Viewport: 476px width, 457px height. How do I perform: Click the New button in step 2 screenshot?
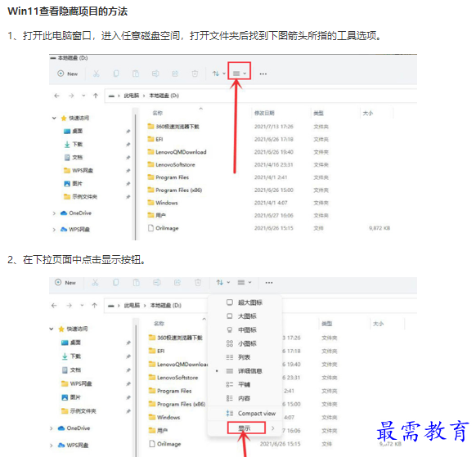tap(65, 283)
